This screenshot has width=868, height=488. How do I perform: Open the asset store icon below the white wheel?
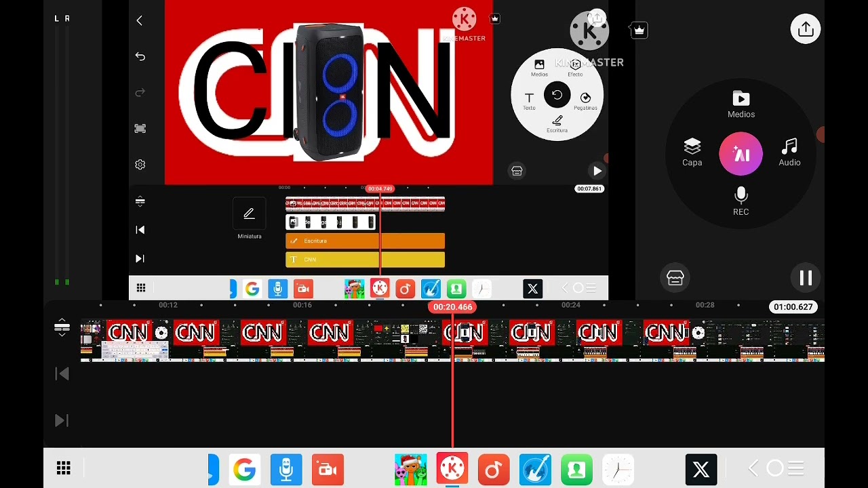tap(517, 171)
